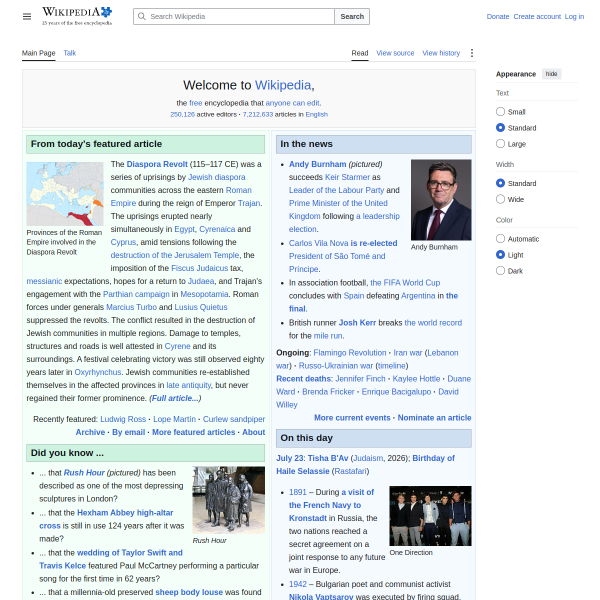This screenshot has height=600, width=600.
Task: Open the Fiscus Judaicus link
Action: [199, 268]
